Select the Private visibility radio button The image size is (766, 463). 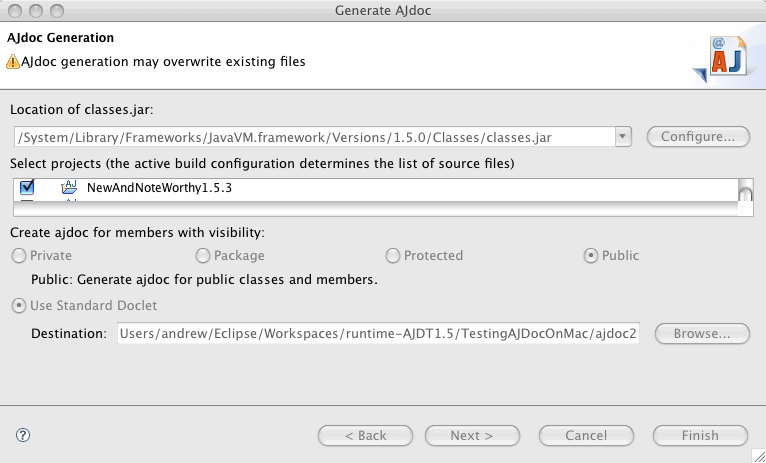pos(19,256)
